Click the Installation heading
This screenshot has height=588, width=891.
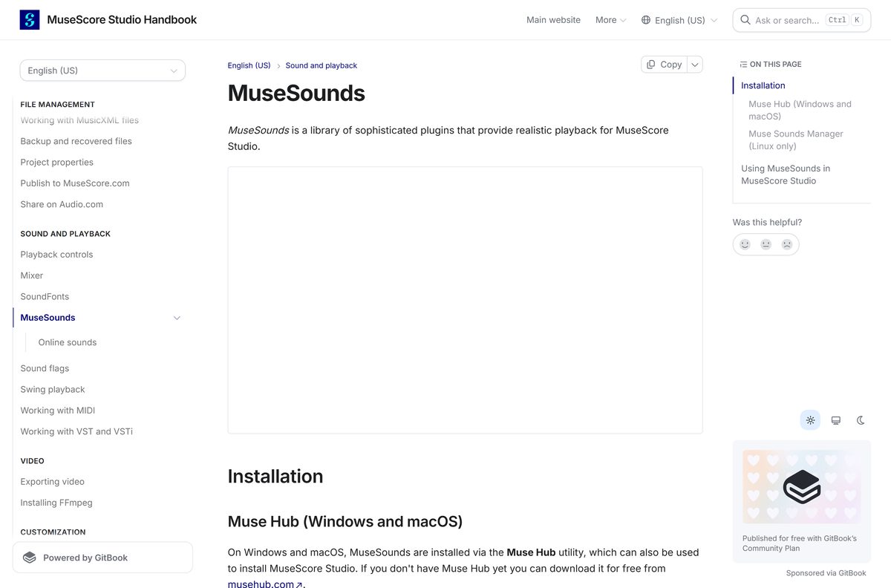coord(275,476)
